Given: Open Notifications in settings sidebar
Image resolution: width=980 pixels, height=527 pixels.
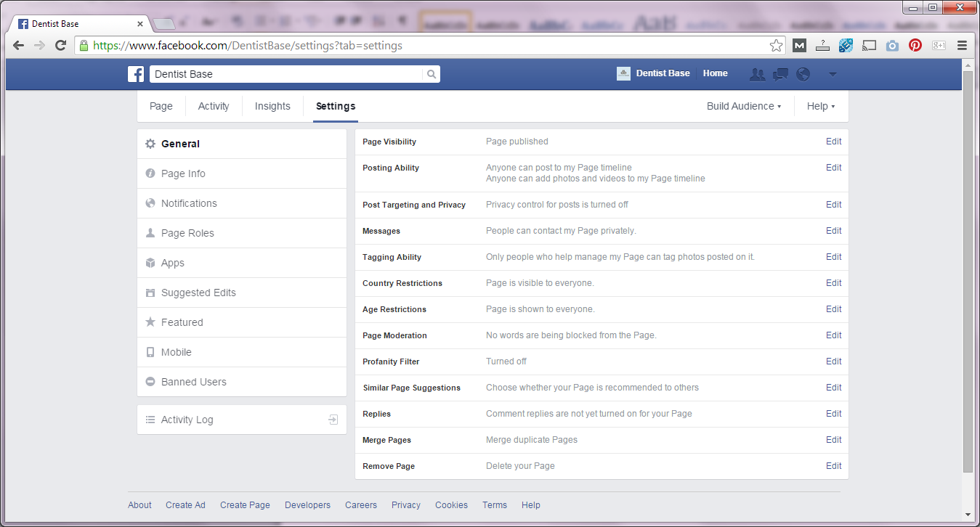Looking at the screenshot, I should click(242, 203).
